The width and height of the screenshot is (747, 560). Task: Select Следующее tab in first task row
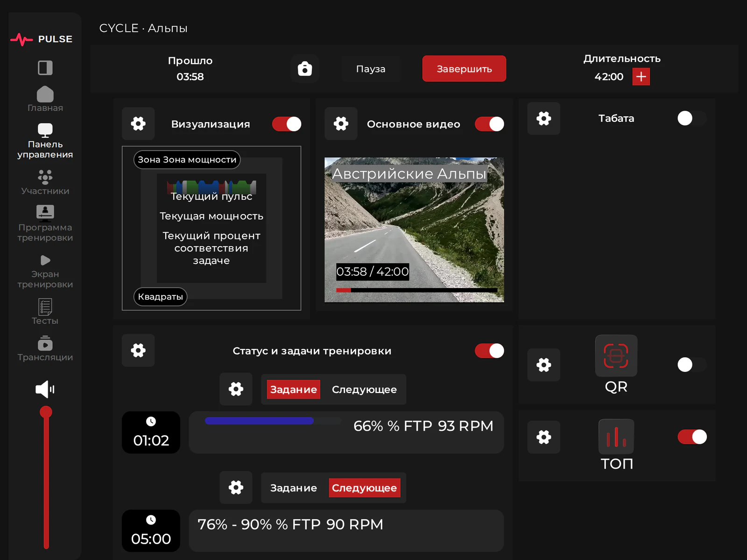364,389
